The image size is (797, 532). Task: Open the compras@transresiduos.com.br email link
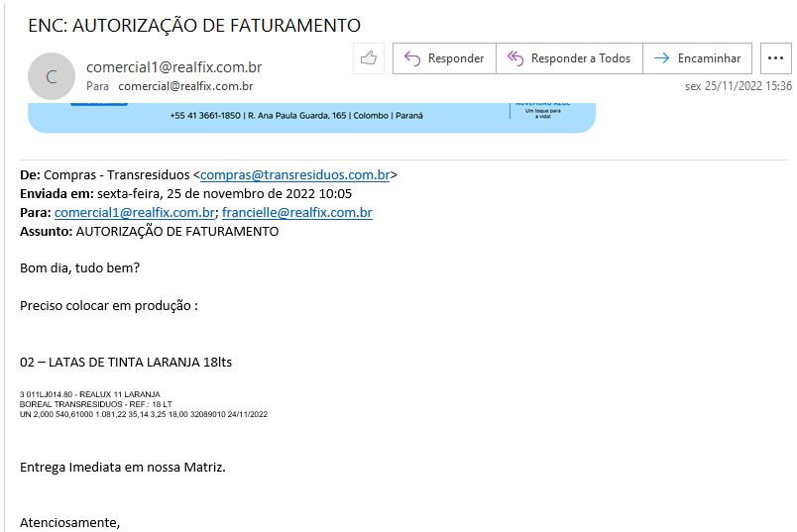click(294, 175)
